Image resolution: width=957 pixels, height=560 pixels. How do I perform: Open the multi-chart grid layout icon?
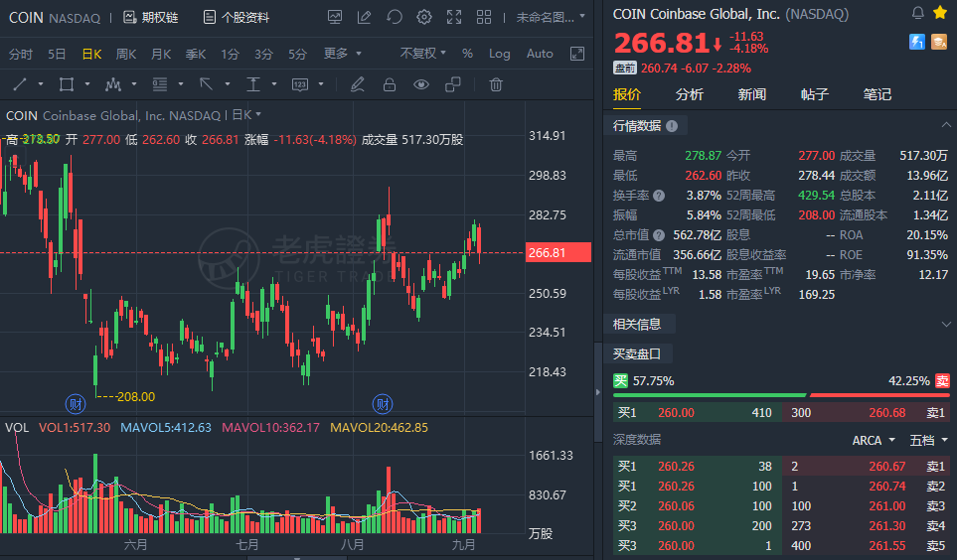(484, 17)
